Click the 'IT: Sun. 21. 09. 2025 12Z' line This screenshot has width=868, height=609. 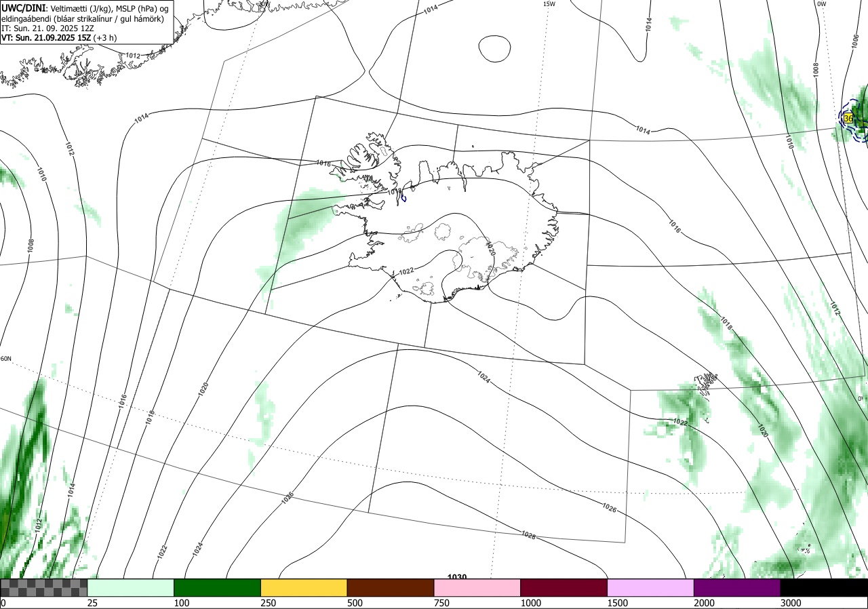tap(47, 28)
